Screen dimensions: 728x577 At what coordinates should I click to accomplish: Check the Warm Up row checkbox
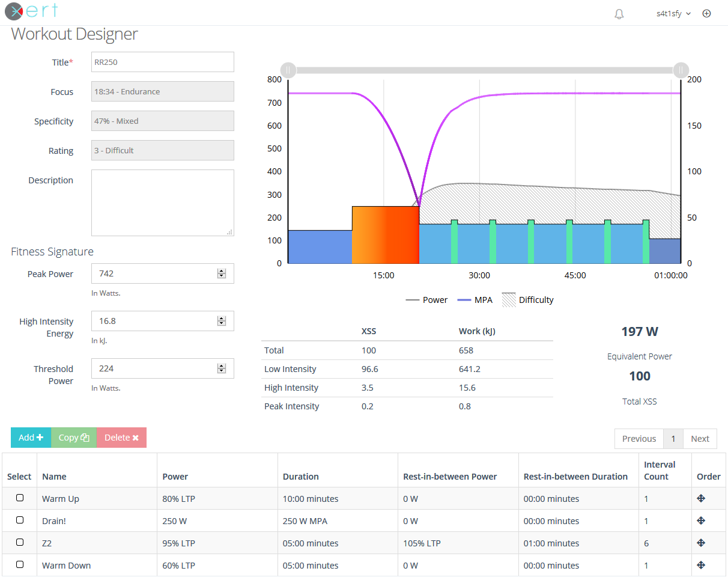pos(20,498)
